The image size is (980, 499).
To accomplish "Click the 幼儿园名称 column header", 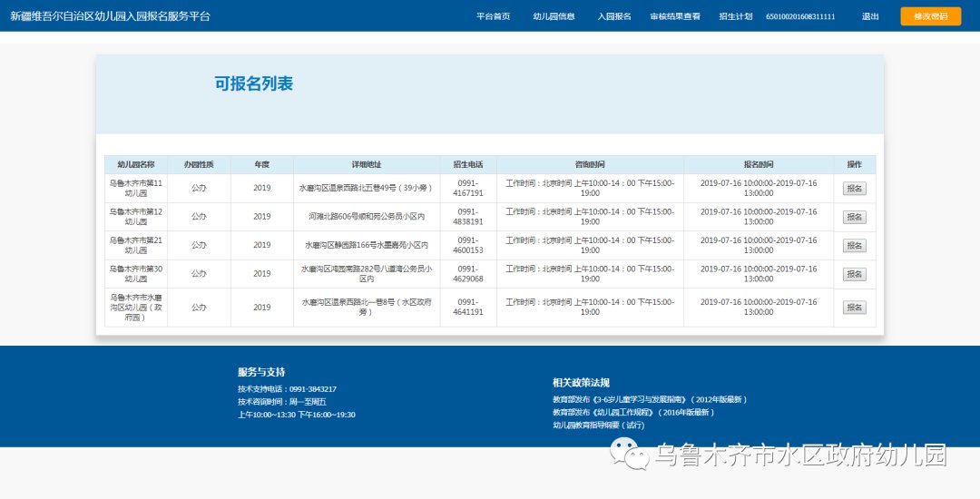I will (x=136, y=165).
